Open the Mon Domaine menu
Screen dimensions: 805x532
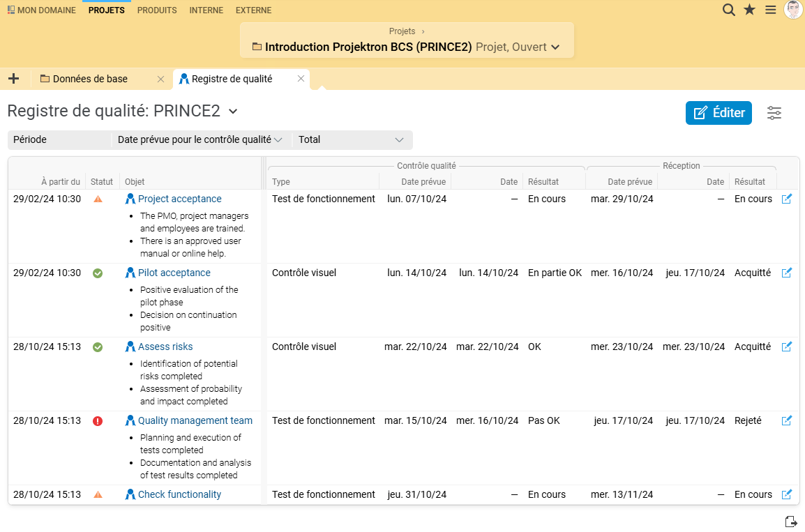point(42,10)
